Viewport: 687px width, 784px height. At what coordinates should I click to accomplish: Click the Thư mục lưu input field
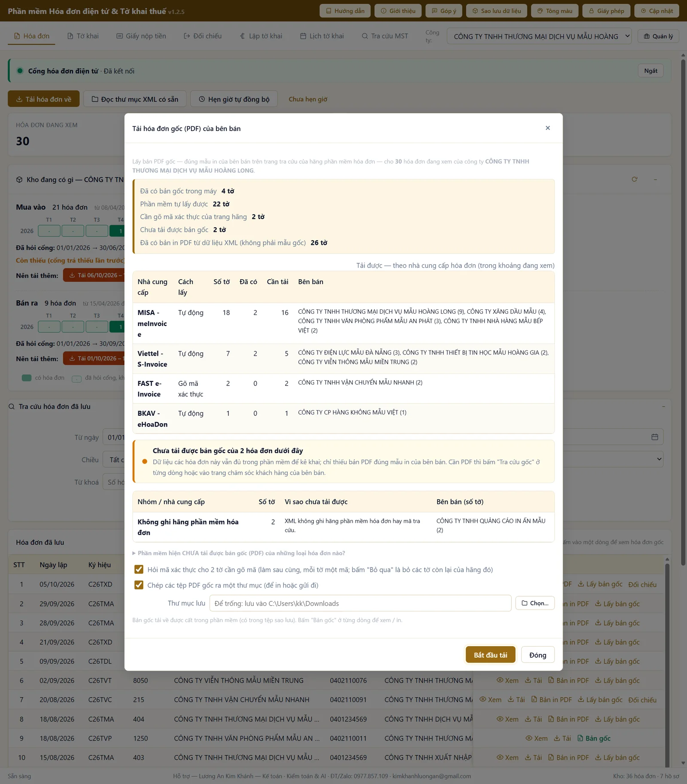(360, 603)
